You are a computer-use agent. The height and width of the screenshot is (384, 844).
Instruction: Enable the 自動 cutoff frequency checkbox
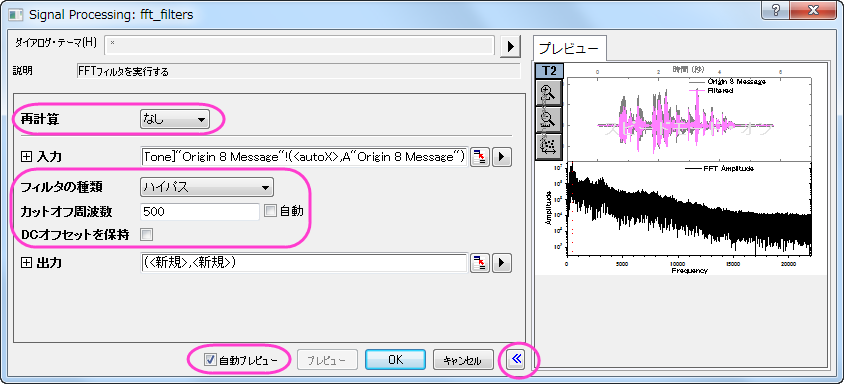point(271,211)
